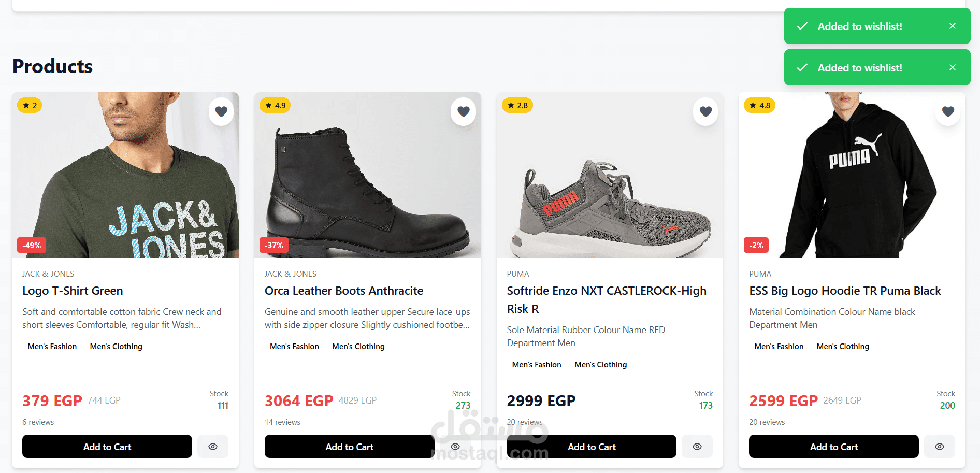Close the second 'Added to wishlist!' toast
Viewport: 980px width, 473px height.
pos(953,67)
